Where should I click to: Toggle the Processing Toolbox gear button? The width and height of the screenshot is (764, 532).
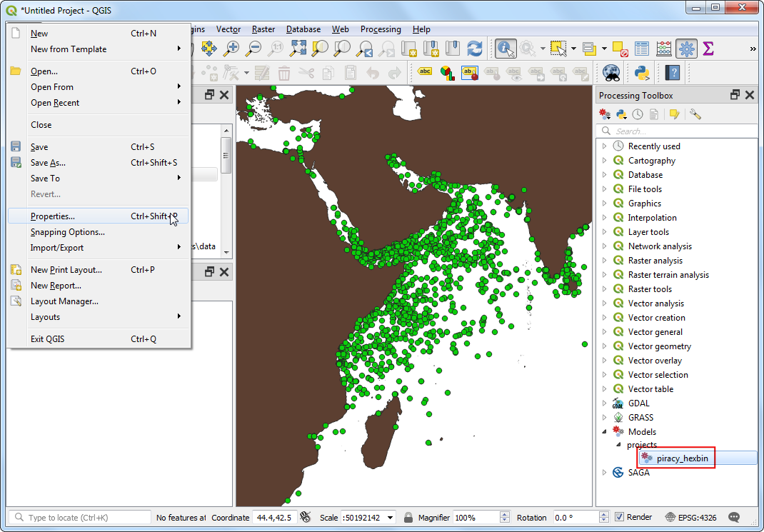click(686, 49)
